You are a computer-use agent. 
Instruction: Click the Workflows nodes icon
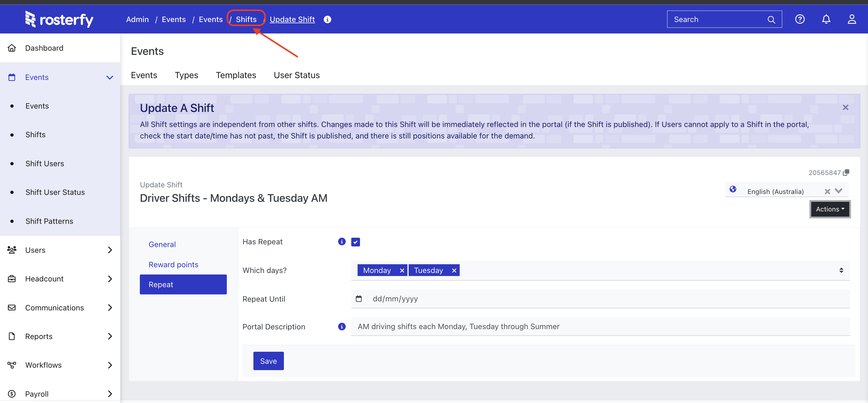pos(12,365)
